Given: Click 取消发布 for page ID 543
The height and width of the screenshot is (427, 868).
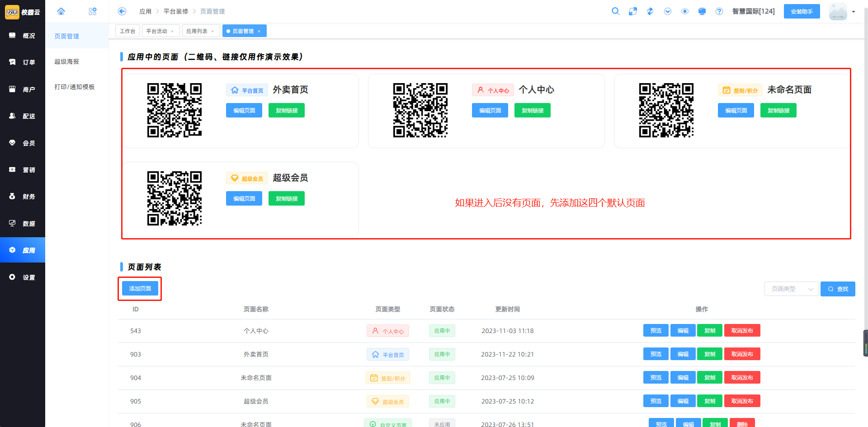Looking at the screenshot, I should click(742, 331).
